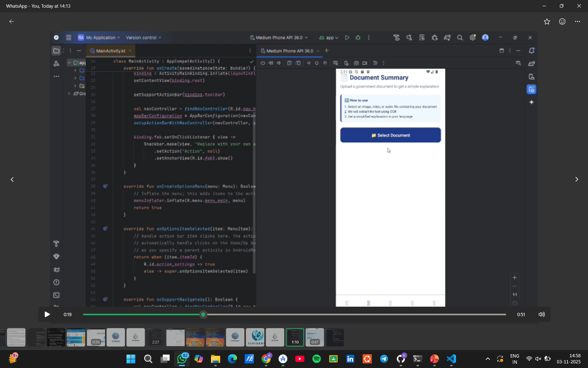The image size is (588, 368).
Task: Open the ENG IN language switcher
Action: click(514, 359)
